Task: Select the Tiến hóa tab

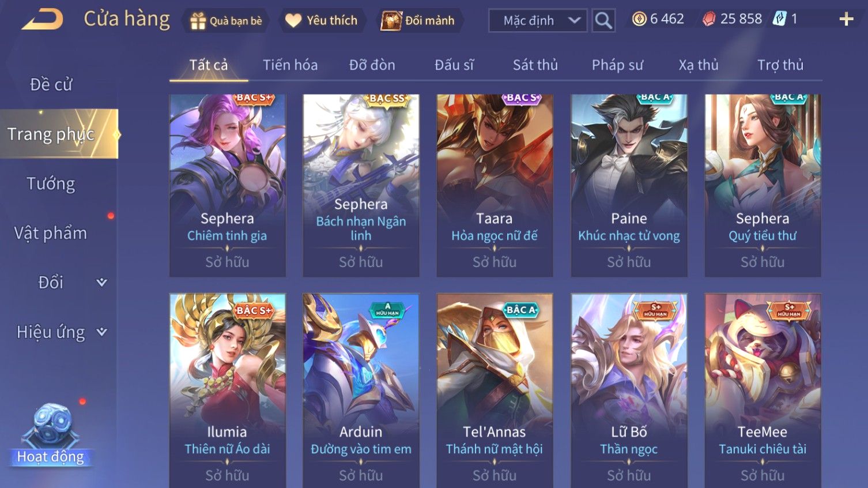Action: point(290,65)
